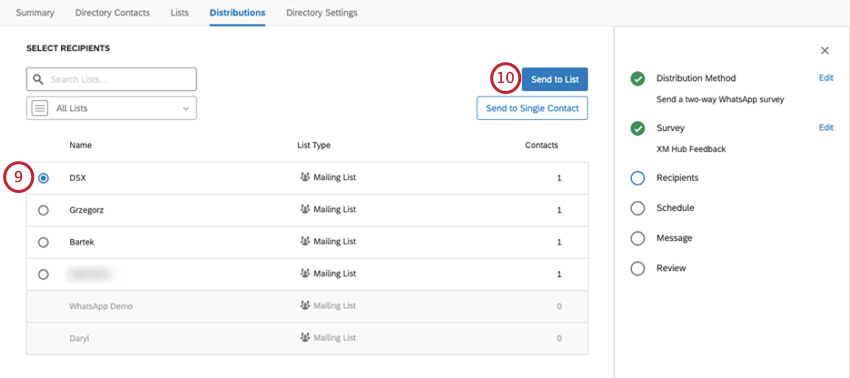Edit the Distribution Method step
Image resolution: width=850 pixels, height=378 pixels.
point(826,78)
